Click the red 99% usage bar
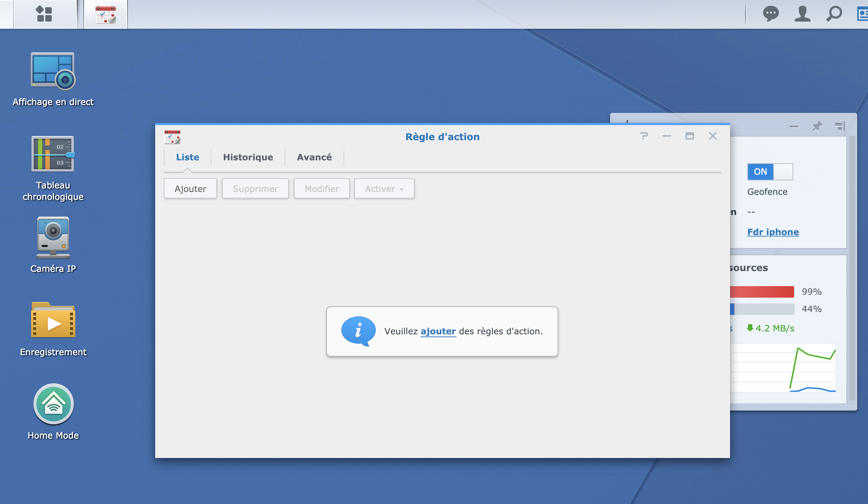The image size is (868, 504). coord(762,292)
